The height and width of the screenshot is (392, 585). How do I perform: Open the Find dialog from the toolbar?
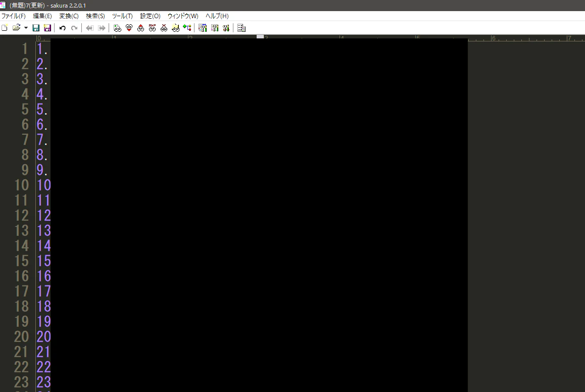(x=118, y=28)
